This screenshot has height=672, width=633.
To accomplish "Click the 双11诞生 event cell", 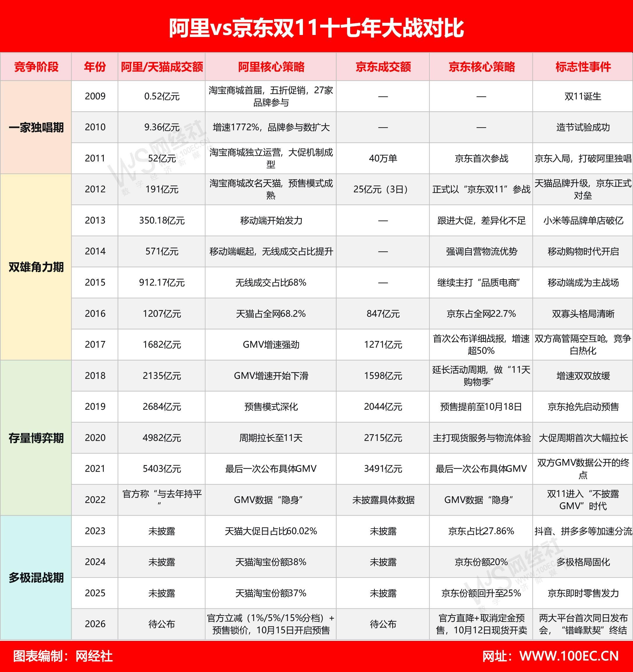I will pyautogui.click(x=583, y=96).
